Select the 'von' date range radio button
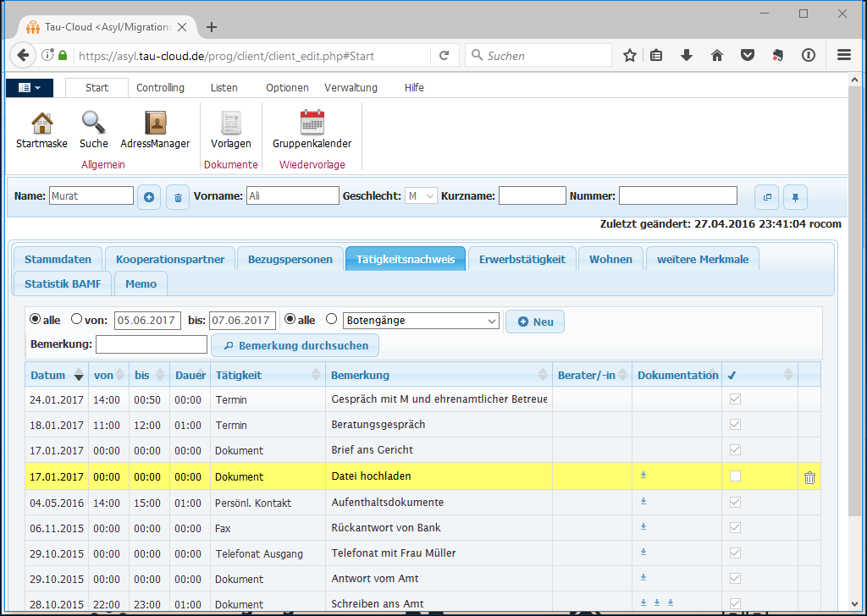This screenshot has width=867, height=616. pyautogui.click(x=77, y=320)
